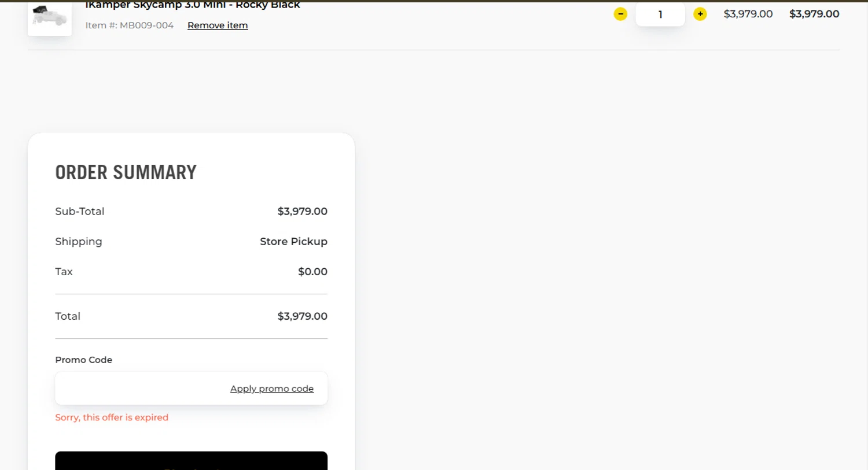Click the order Total amount $3,979.00
This screenshot has width=868, height=470.
302,316
